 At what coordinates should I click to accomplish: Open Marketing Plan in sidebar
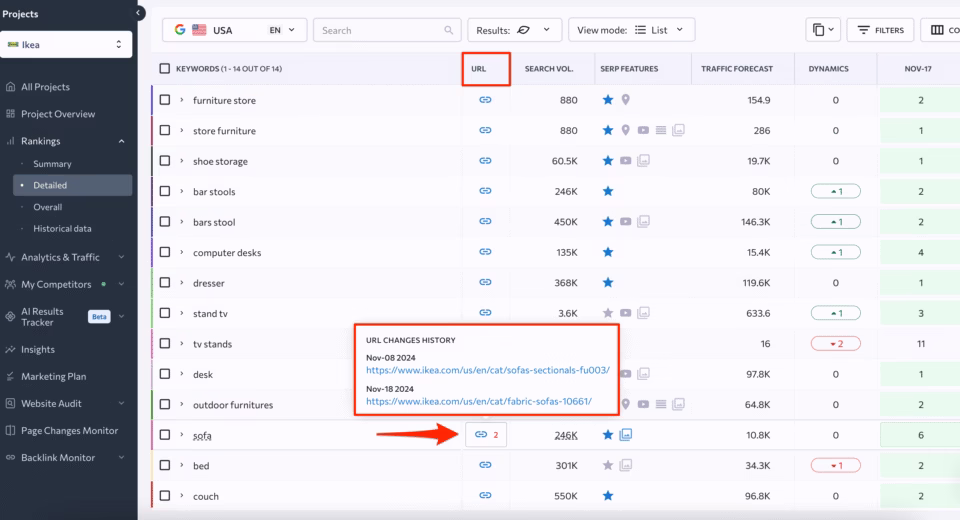click(53, 377)
